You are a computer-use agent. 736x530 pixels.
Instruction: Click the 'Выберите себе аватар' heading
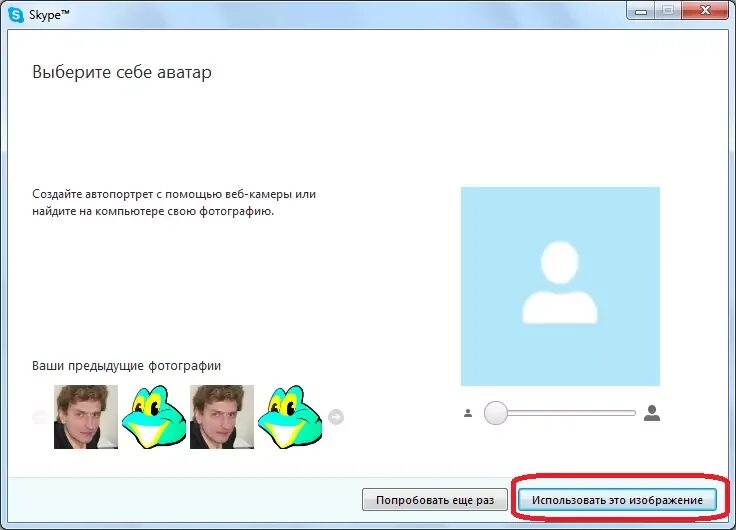click(122, 72)
